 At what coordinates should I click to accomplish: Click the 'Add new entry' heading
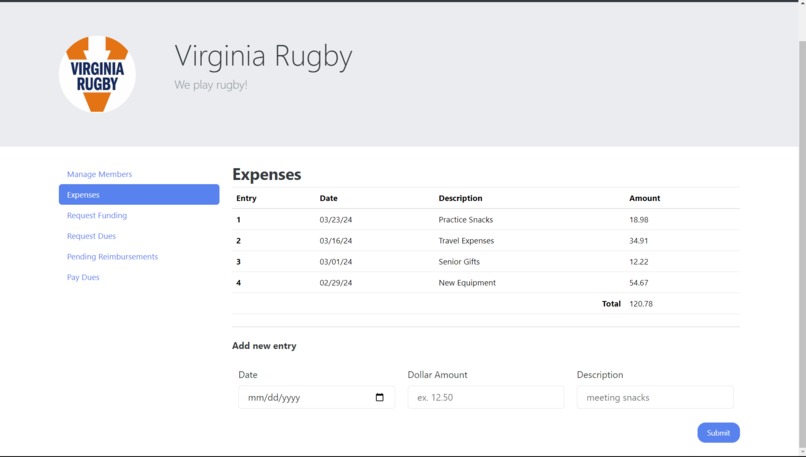(x=264, y=346)
